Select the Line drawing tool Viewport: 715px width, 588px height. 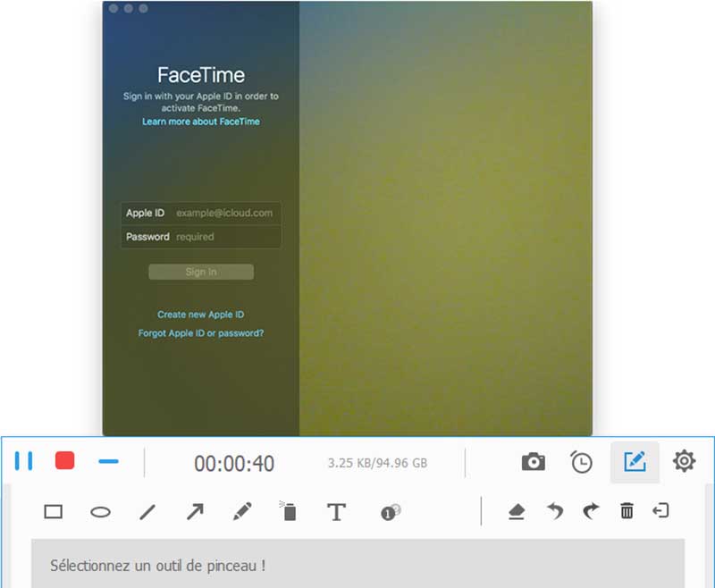coord(147,512)
